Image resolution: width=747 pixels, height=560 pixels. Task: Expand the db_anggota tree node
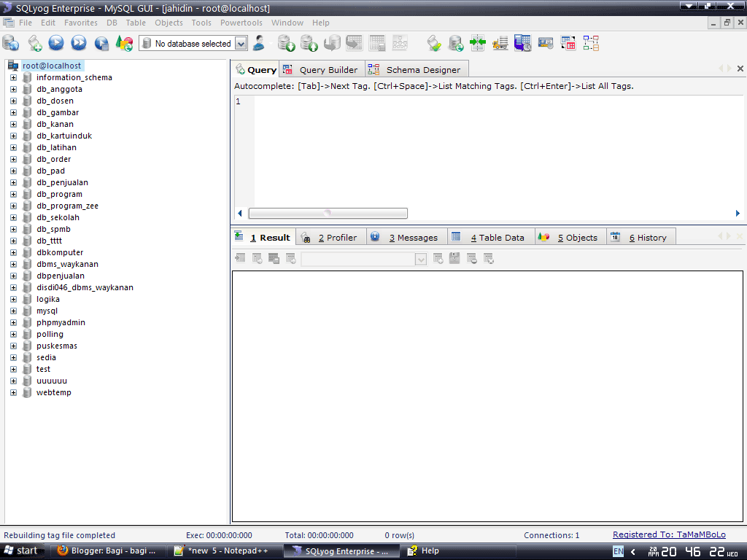13,89
